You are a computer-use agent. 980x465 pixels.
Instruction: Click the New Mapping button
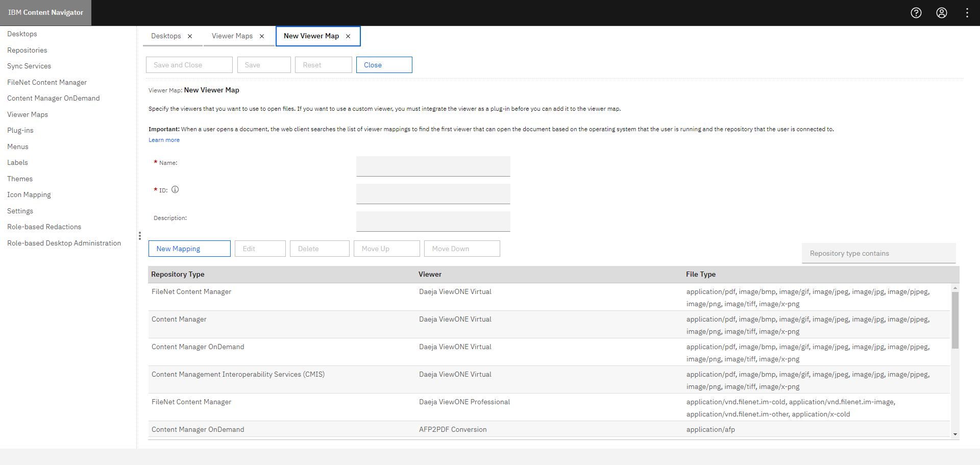pos(189,248)
